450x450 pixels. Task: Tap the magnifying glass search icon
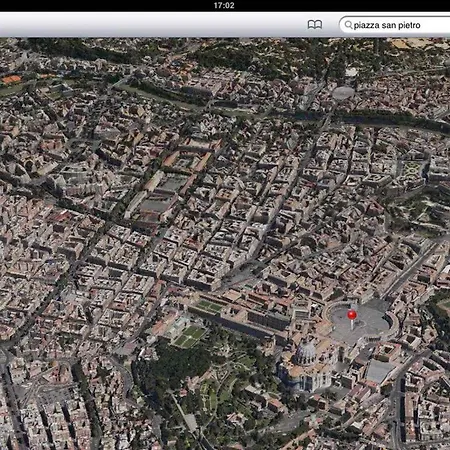348,25
